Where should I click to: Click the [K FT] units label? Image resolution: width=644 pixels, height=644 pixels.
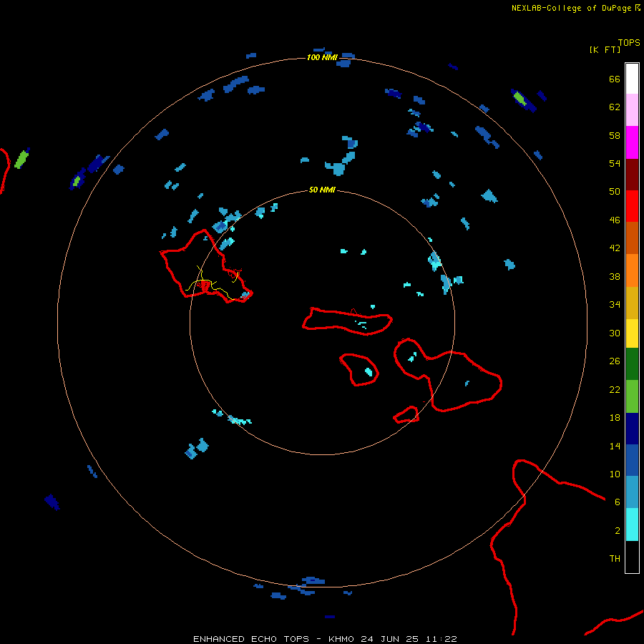(x=605, y=49)
